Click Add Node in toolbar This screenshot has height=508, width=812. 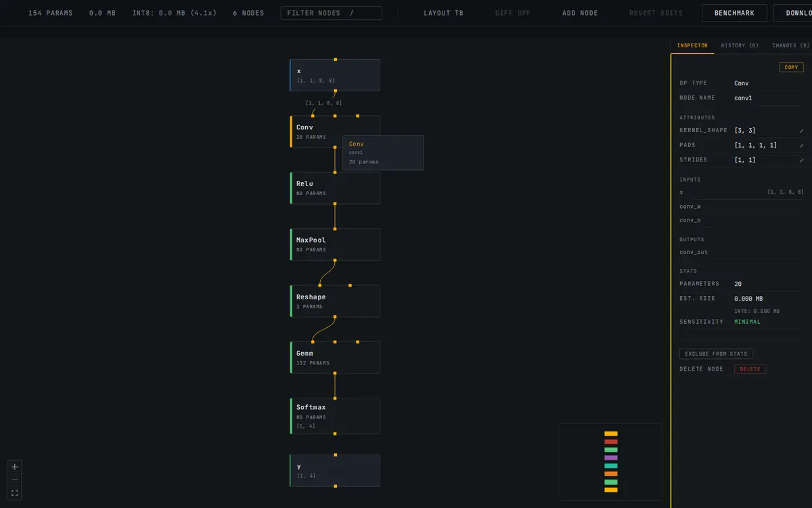click(580, 13)
